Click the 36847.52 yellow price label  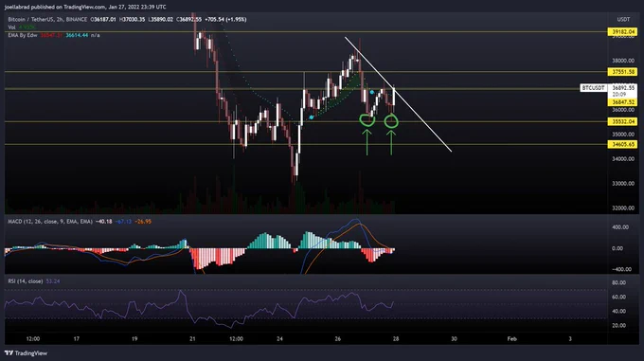pos(622,101)
